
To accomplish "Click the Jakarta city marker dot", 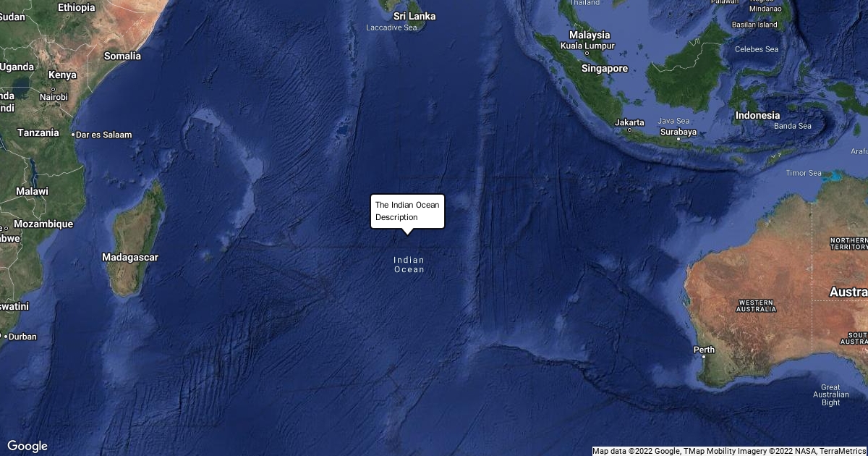I will click(630, 130).
